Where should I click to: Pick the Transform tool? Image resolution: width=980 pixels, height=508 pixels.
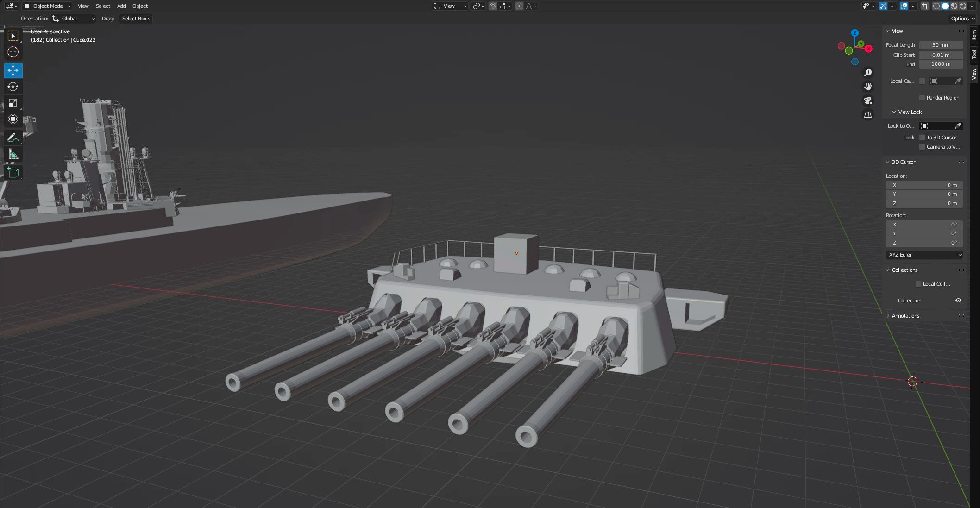[x=13, y=119]
